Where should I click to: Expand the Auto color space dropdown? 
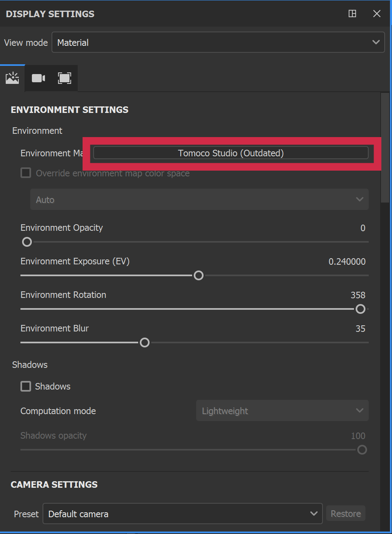(x=199, y=200)
